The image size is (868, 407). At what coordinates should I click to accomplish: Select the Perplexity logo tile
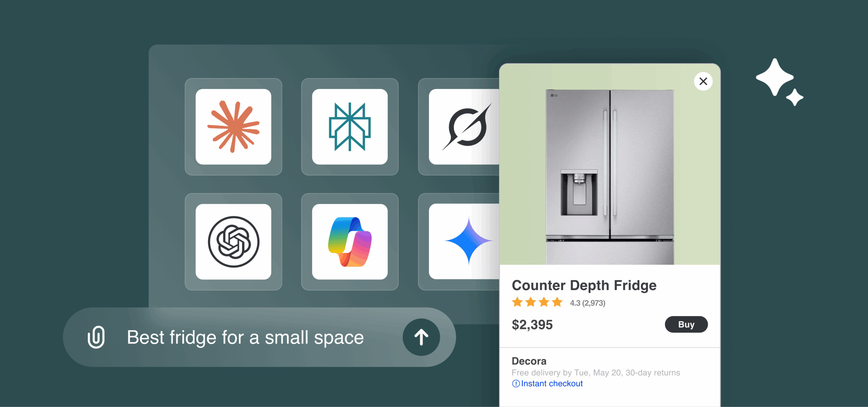(350, 127)
